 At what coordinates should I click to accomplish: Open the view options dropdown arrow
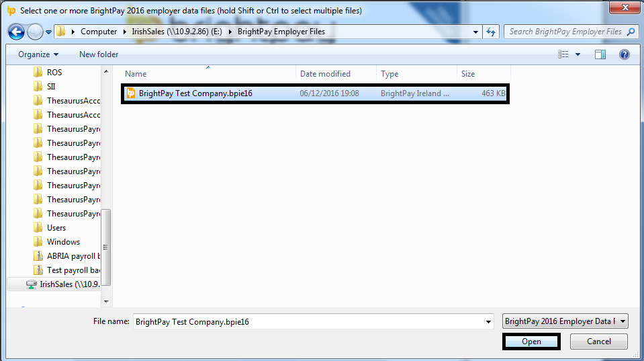[578, 54]
